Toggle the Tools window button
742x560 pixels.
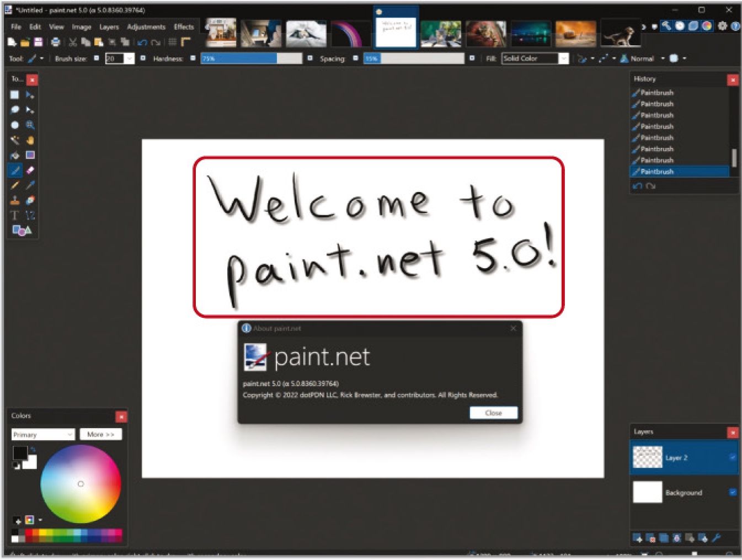(x=666, y=26)
